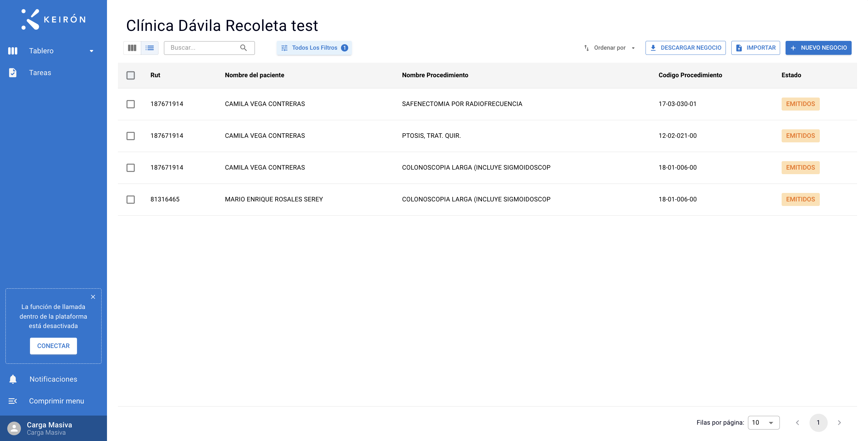Click NUEVO NEGOCIO button

pos(819,48)
